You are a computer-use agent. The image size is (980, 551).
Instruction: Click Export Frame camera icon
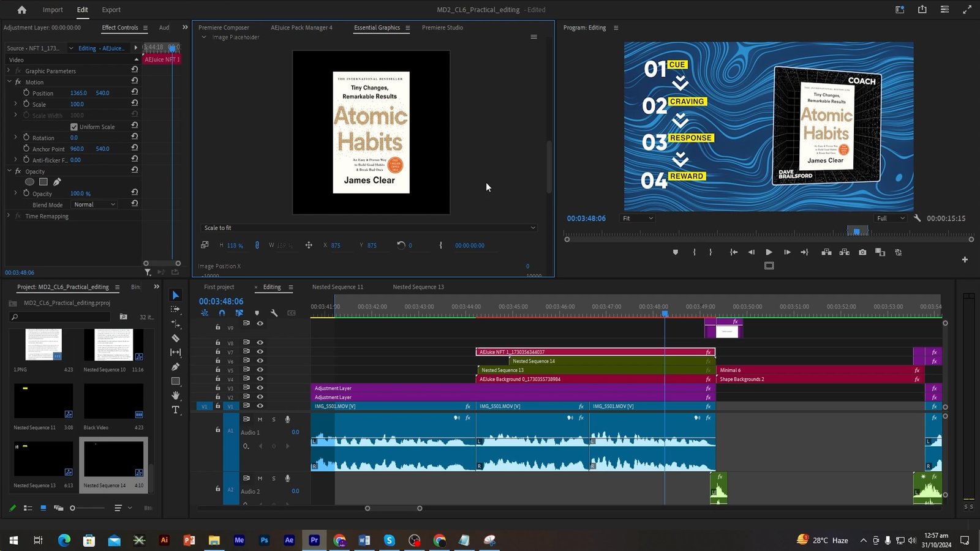[x=862, y=252]
